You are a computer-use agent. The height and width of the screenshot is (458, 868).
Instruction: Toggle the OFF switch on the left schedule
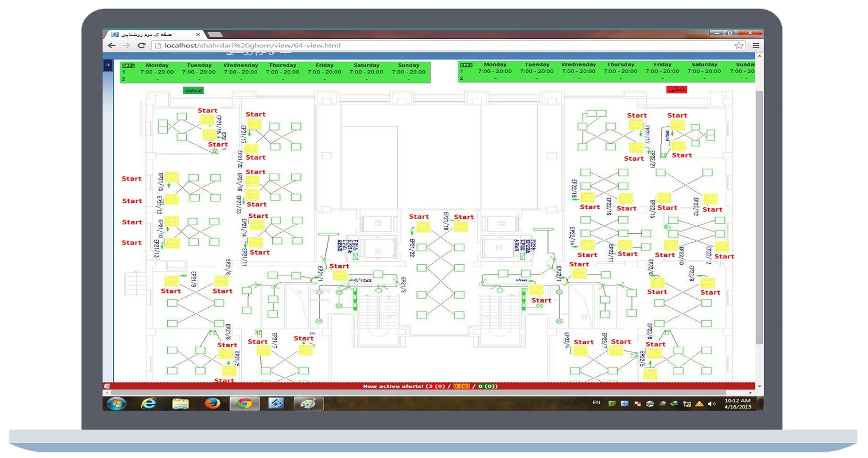[x=128, y=66]
